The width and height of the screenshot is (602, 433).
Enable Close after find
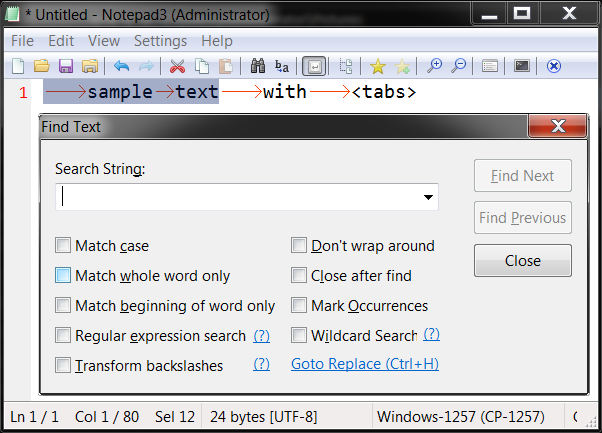[x=299, y=275]
